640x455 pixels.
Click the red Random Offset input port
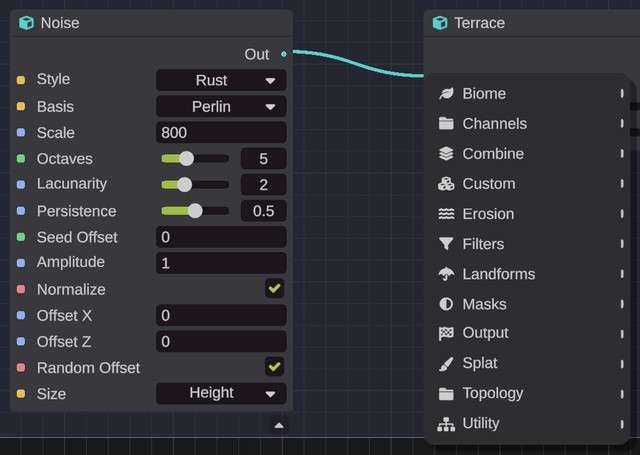21,368
